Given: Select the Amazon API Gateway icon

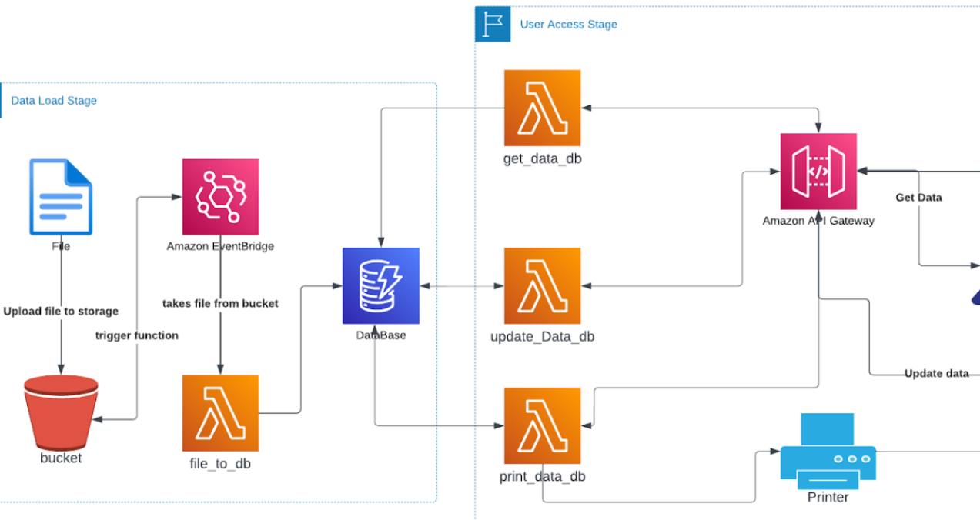Looking at the screenshot, I should pyautogui.click(x=818, y=172).
